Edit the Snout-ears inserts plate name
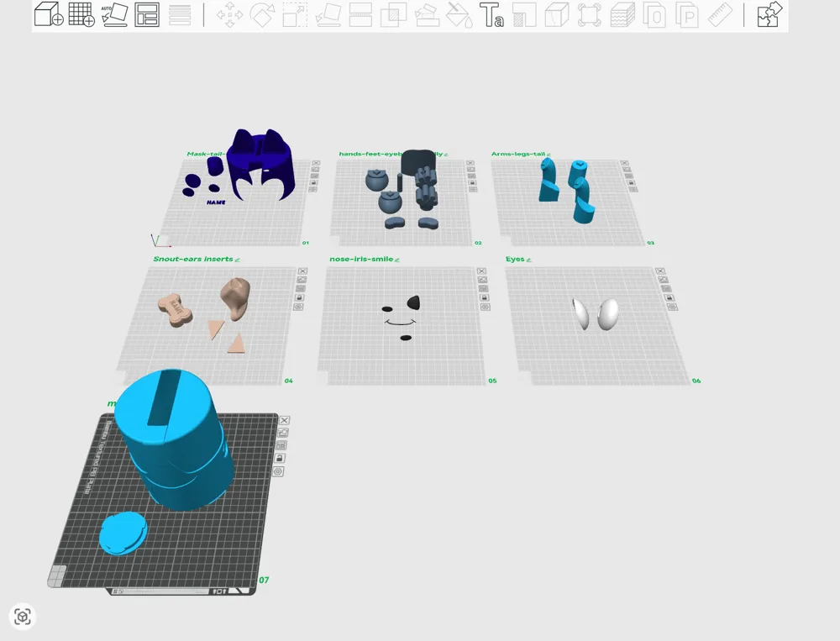 coord(238,260)
